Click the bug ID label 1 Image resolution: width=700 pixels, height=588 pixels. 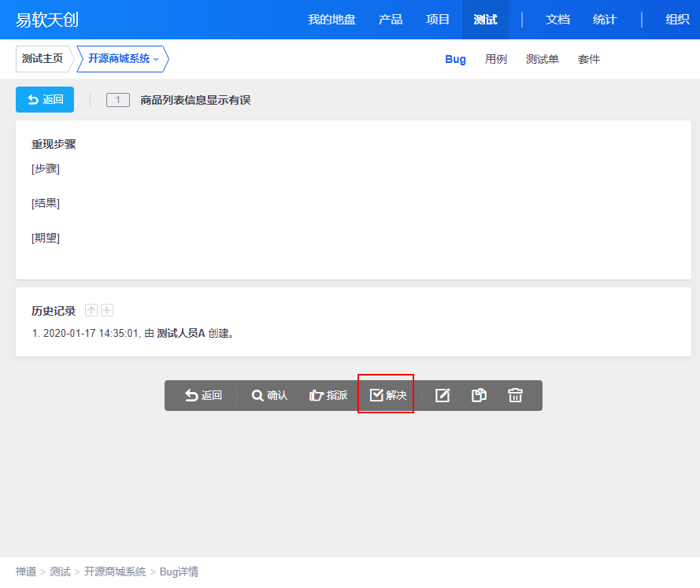click(118, 100)
